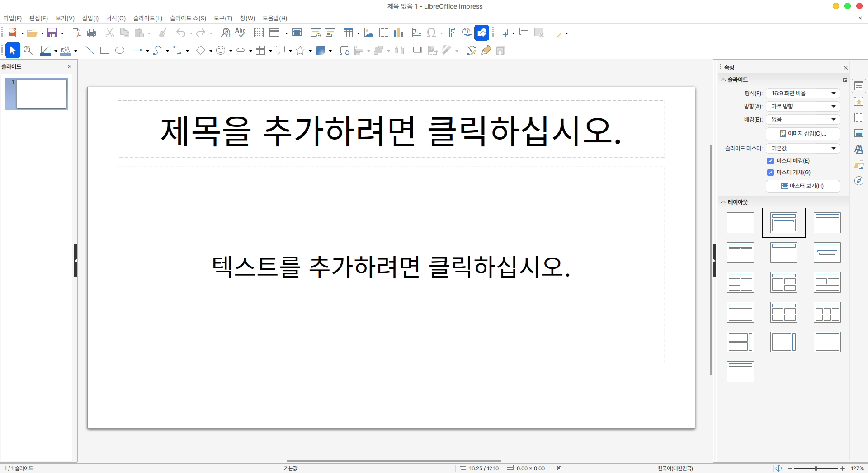
Task: Uncheck the 마스터 개체(G) checkbox
Action: point(770,173)
